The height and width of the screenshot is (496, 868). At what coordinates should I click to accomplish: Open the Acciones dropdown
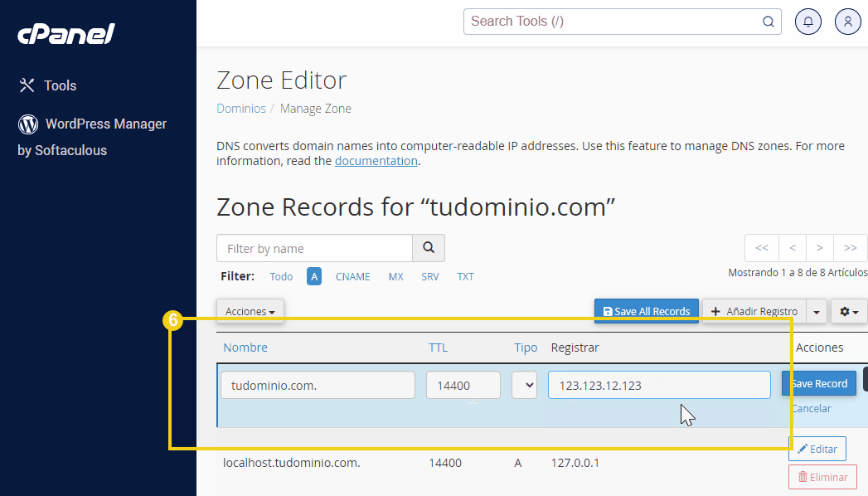pyautogui.click(x=250, y=311)
